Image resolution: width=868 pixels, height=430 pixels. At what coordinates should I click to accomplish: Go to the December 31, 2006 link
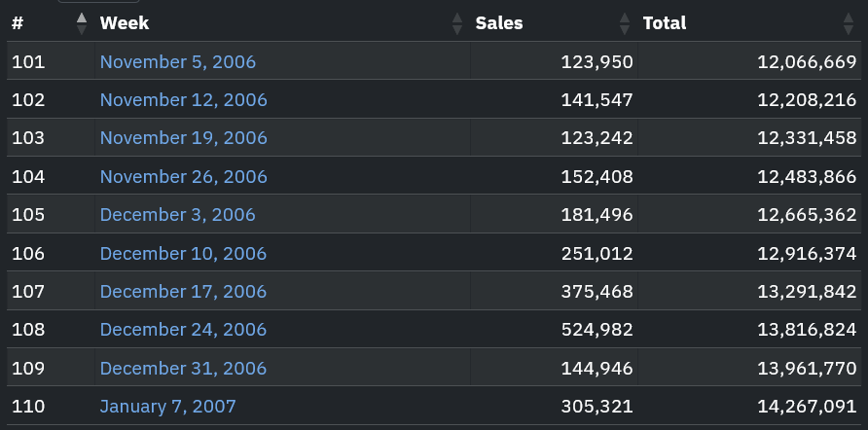183,369
